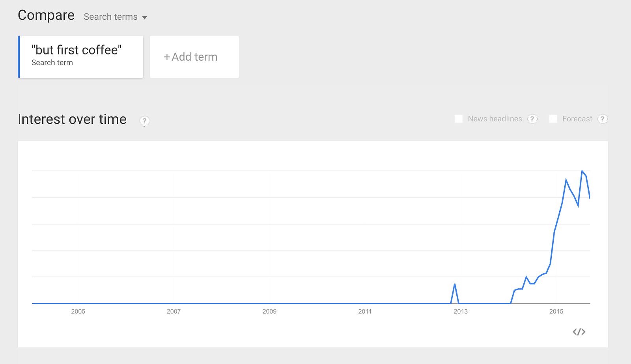
Task: Click the 2015 label on the time axis
Action: 556,312
